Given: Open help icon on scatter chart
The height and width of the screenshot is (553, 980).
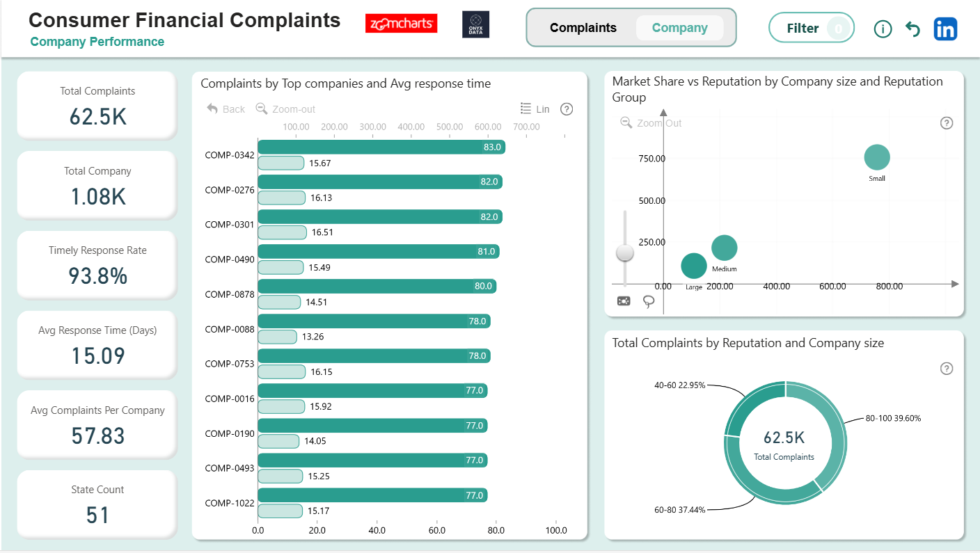Looking at the screenshot, I should [947, 123].
